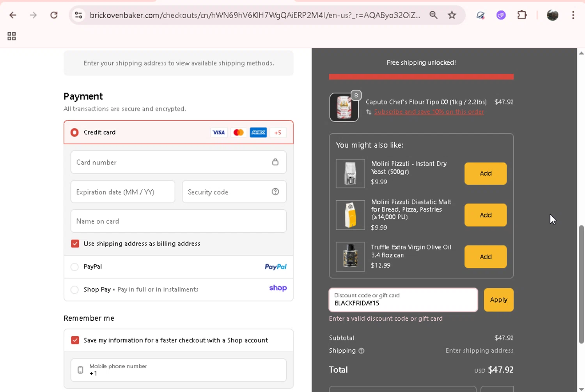Click the Expiration date field
Image resolution: width=585 pixels, height=392 pixels.
coord(122,192)
